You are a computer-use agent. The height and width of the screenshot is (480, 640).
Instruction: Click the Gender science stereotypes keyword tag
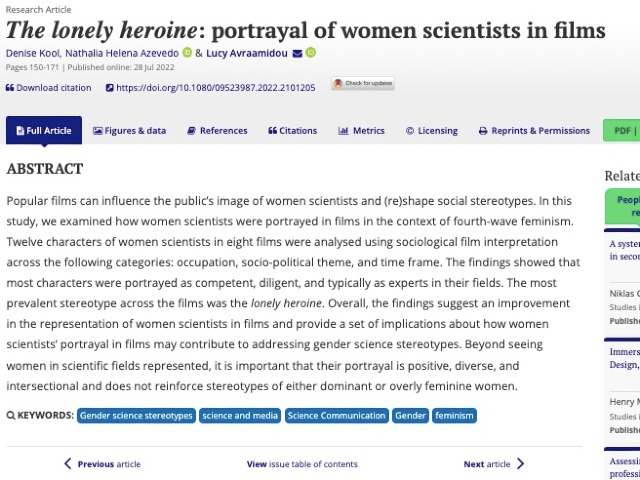pos(136,415)
